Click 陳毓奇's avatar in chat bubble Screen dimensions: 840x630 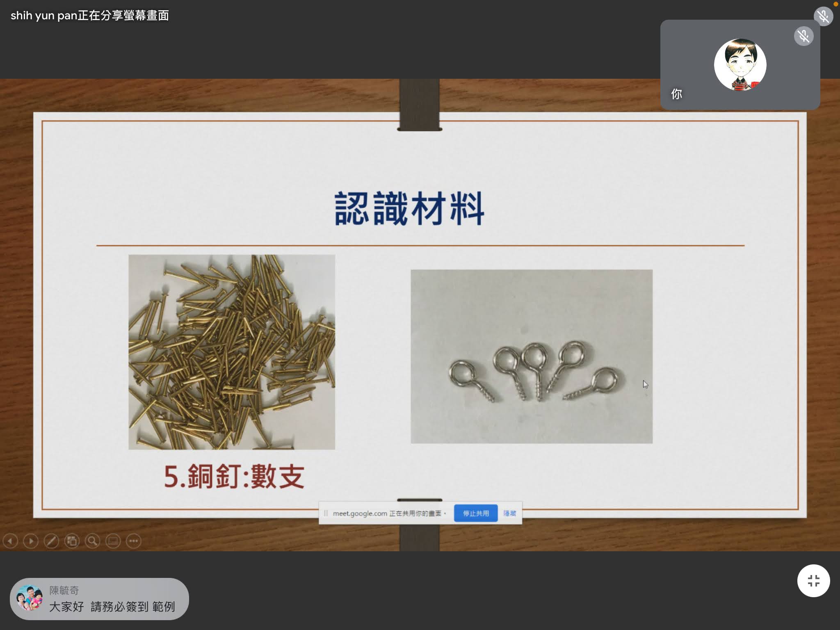[29, 598]
